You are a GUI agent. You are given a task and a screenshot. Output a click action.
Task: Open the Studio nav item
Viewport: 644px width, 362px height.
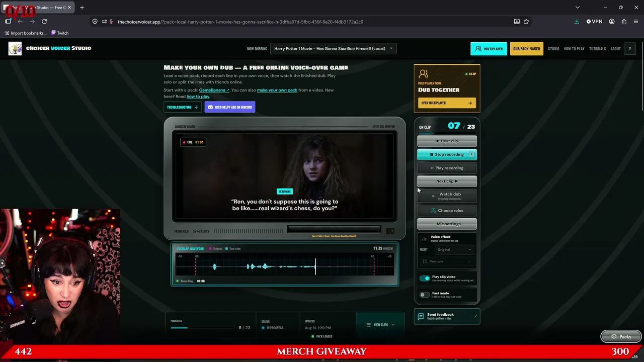[x=553, y=49]
